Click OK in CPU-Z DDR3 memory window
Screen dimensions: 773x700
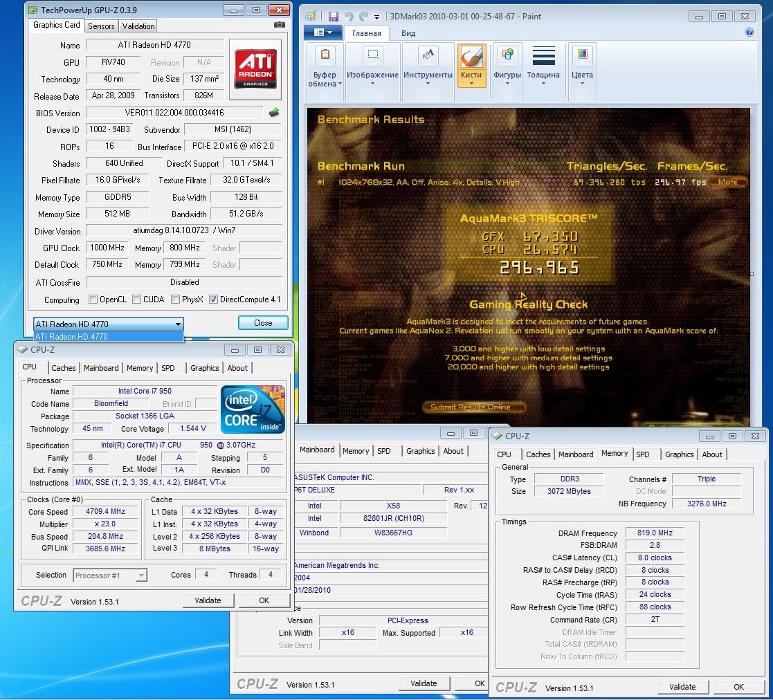(738, 687)
